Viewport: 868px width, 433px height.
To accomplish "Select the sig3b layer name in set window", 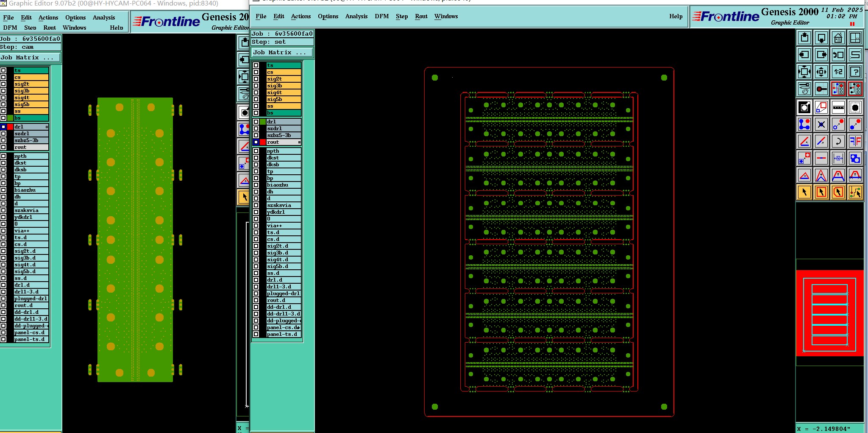I will tap(284, 86).
